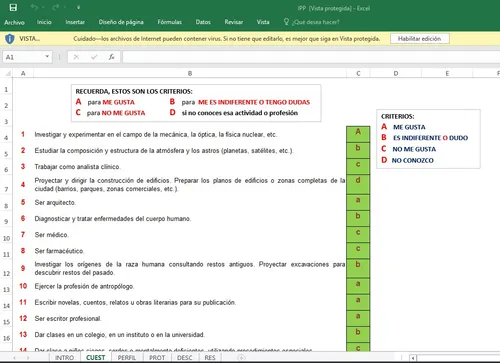This screenshot has height=363, width=500.
Task: Open the Inicio ribbon tab
Action: point(44,22)
